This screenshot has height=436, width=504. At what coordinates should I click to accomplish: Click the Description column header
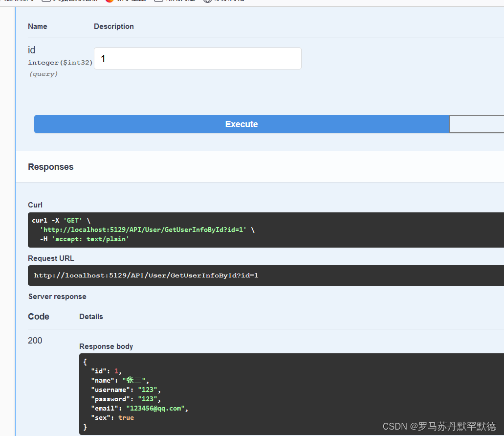pos(114,26)
